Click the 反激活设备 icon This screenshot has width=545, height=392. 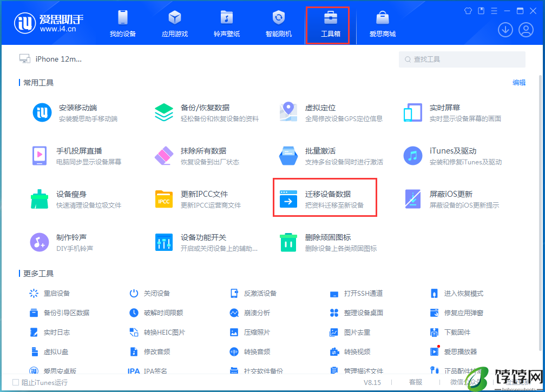tap(234, 294)
